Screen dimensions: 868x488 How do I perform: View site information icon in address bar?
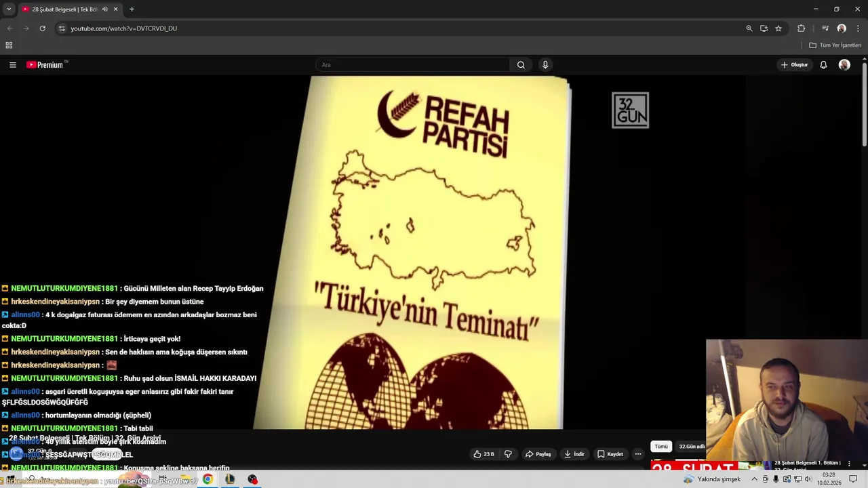point(62,28)
